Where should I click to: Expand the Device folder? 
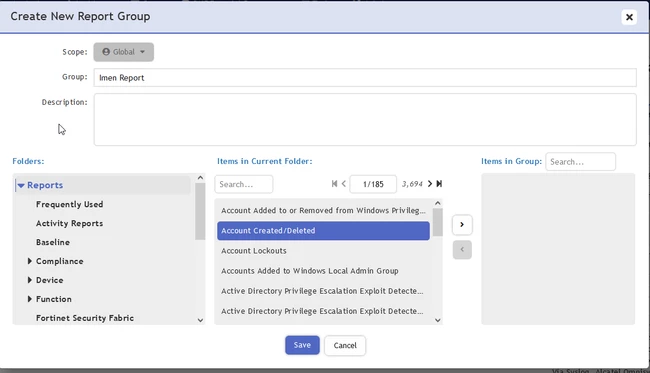[29, 280]
